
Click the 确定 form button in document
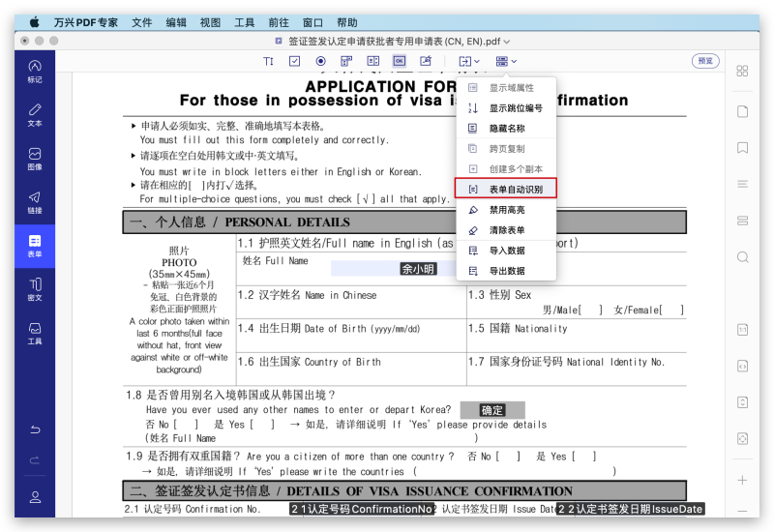coord(492,410)
